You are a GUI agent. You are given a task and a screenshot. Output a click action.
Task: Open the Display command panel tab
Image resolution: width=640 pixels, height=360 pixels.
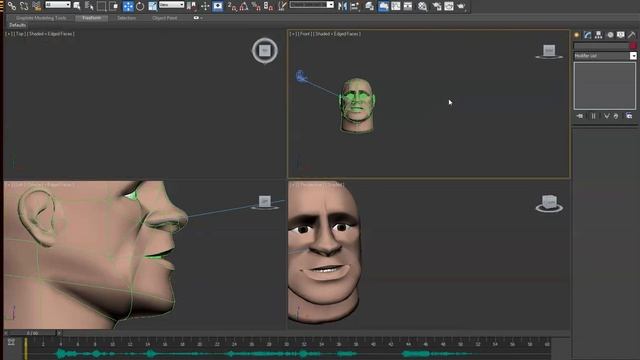click(x=621, y=35)
